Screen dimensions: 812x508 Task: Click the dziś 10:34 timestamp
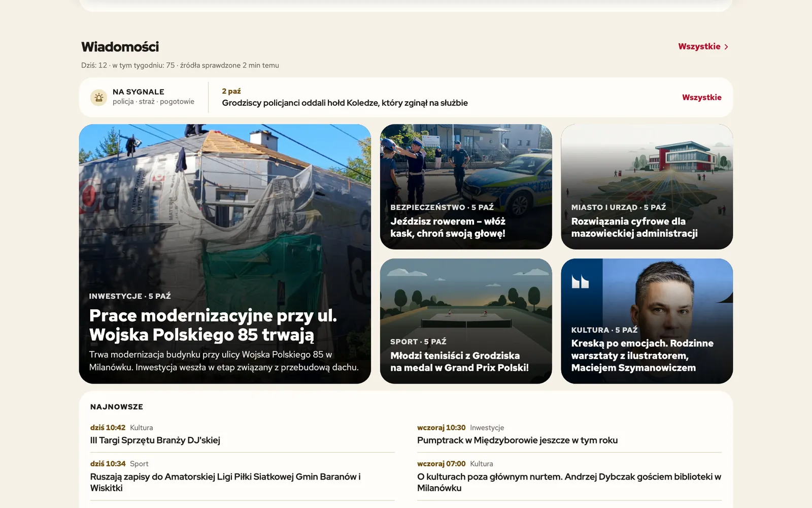point(108,464)
